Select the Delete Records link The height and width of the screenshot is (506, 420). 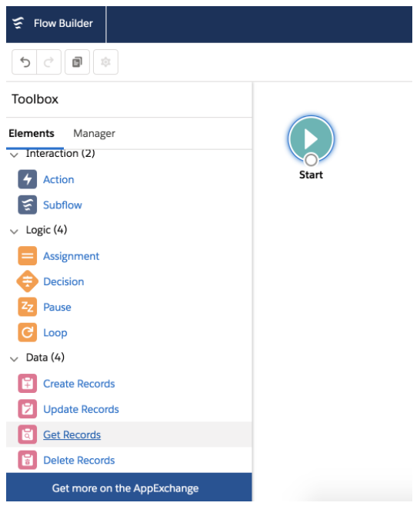78,460
